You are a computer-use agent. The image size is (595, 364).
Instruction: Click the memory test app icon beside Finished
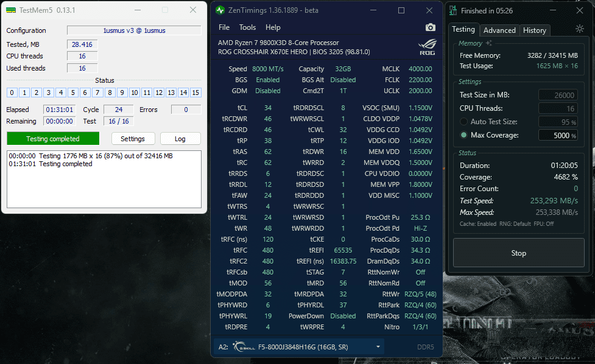452,10
